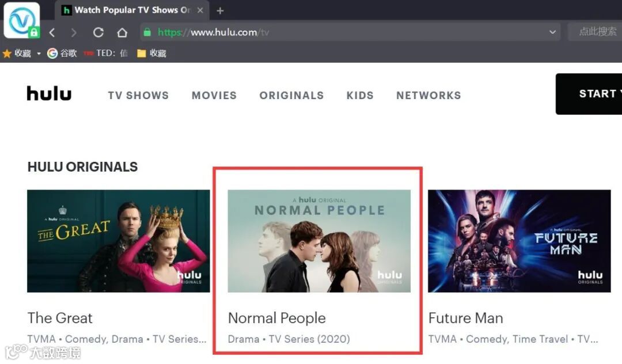
Task: Click the browser back arrow
Action: pyautogui.click(x=52, y=32)
